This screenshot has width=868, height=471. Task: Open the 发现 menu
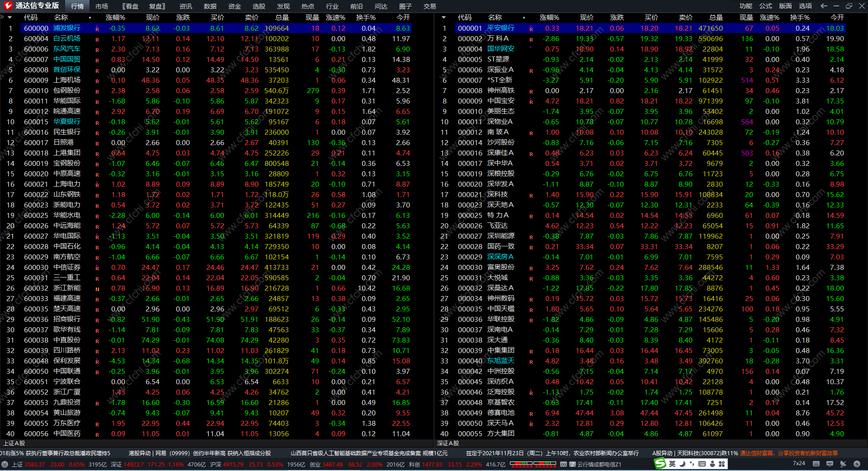coord(283,6)
